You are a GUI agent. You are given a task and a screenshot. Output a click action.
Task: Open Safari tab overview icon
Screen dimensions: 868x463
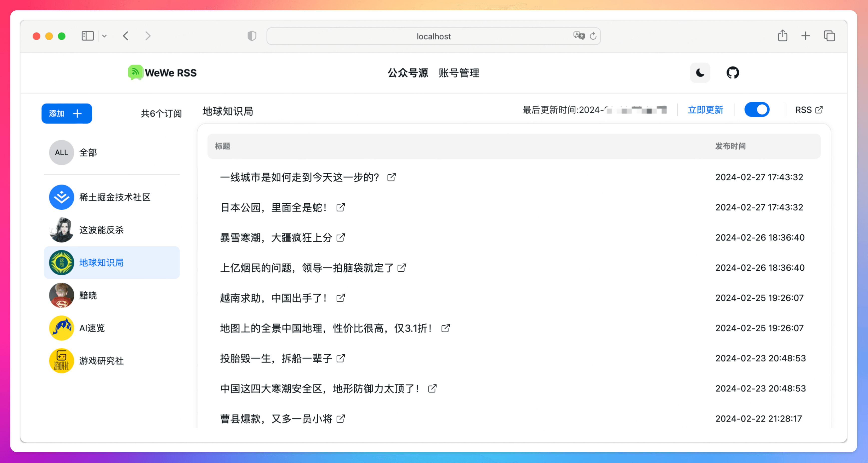829,36
